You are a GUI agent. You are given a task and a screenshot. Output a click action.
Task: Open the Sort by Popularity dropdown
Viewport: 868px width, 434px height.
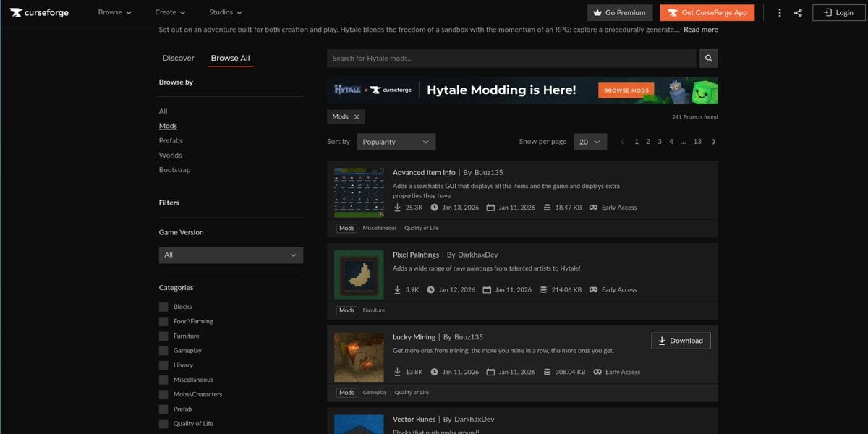[396, 142]
